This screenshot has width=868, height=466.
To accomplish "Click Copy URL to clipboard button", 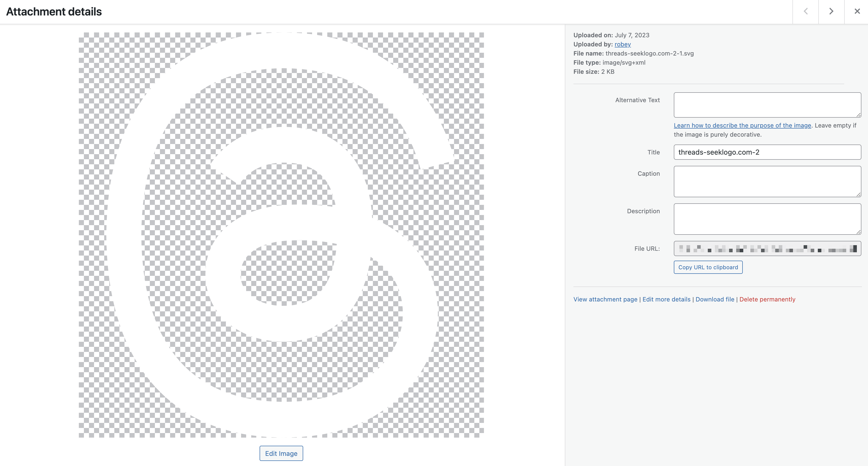I will tap(708, 267).
